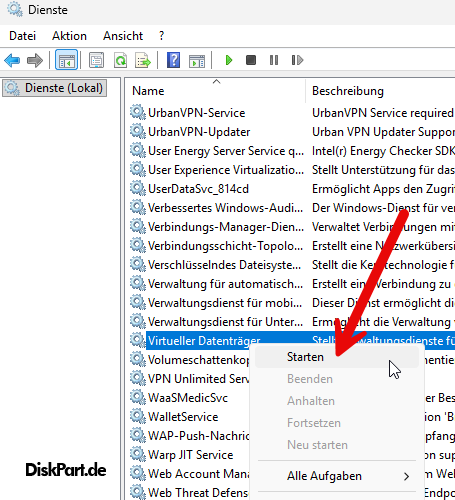Select Virtueller Datenträger service name
The height and width of the screenshot is (500, 455).
coord(204,341)
